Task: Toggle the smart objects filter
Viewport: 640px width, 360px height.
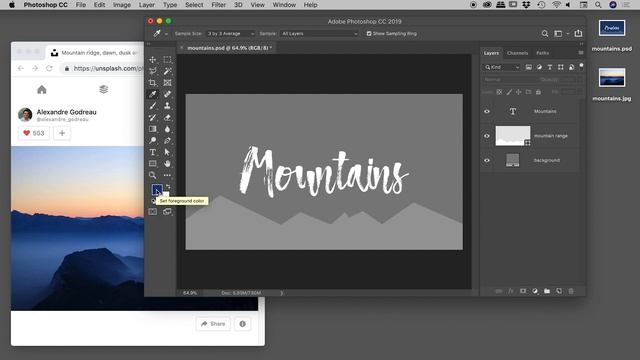Action: click(571, 67)
